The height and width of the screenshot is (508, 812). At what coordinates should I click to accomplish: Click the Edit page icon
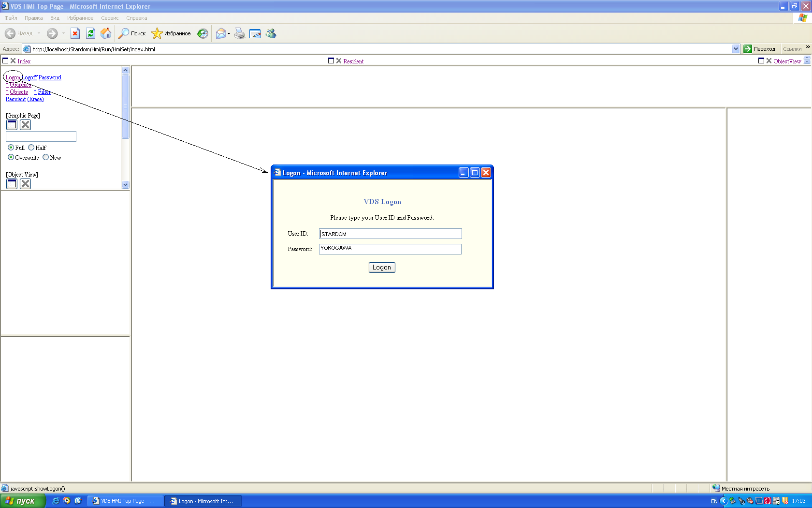255,33
